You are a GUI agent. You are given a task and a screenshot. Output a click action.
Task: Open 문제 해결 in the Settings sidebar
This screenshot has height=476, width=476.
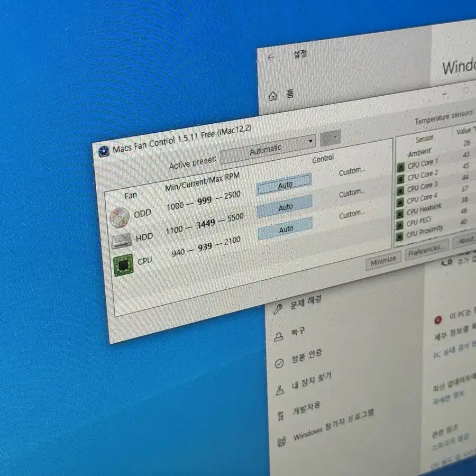[306, 303]
